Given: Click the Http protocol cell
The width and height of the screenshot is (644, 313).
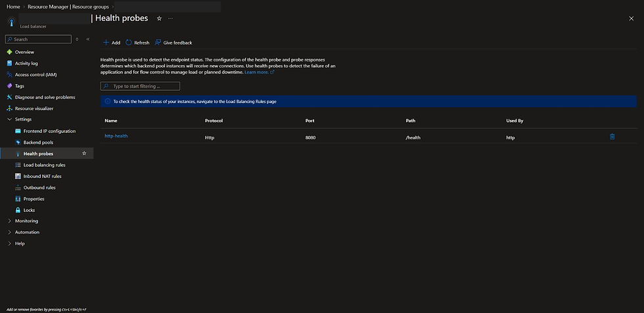Looking at the screenshot, I should pos(210,137).
